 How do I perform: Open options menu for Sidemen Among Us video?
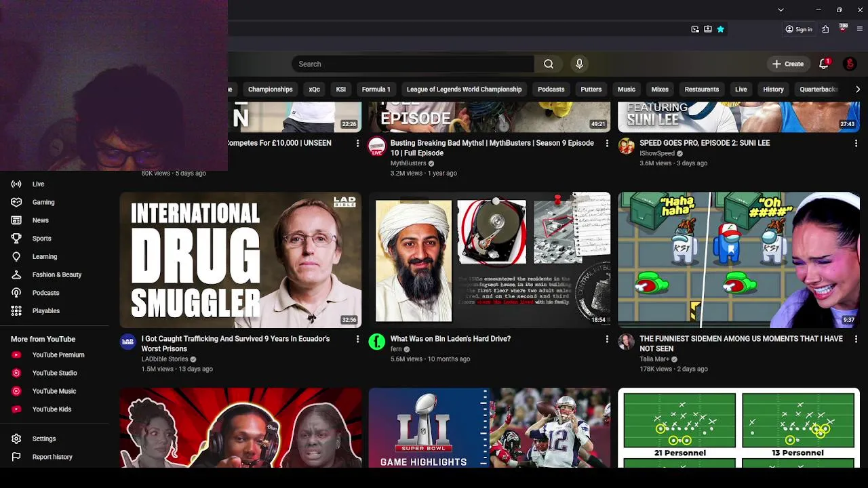coord(856,339)
